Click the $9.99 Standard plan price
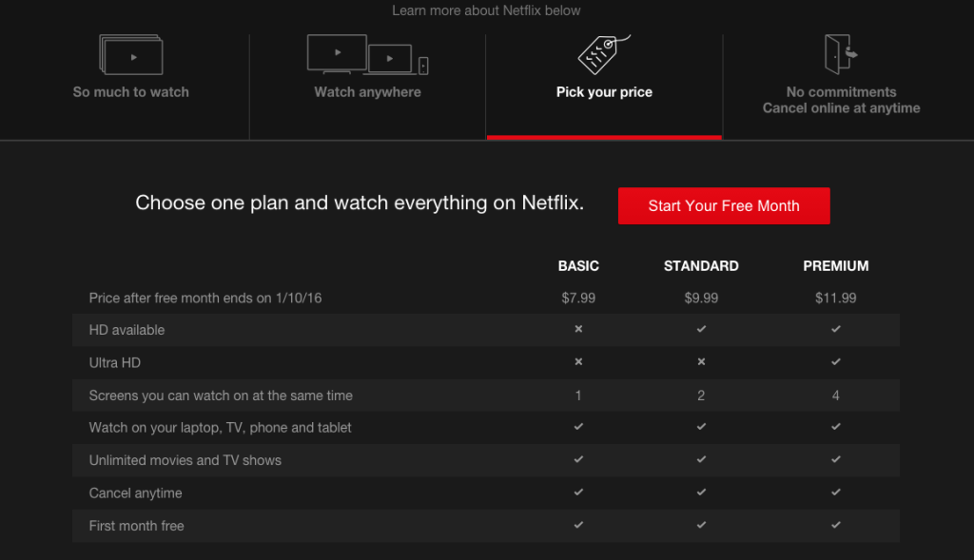The height and width of the screenshot is (560, 974). (x=701, y=298)
